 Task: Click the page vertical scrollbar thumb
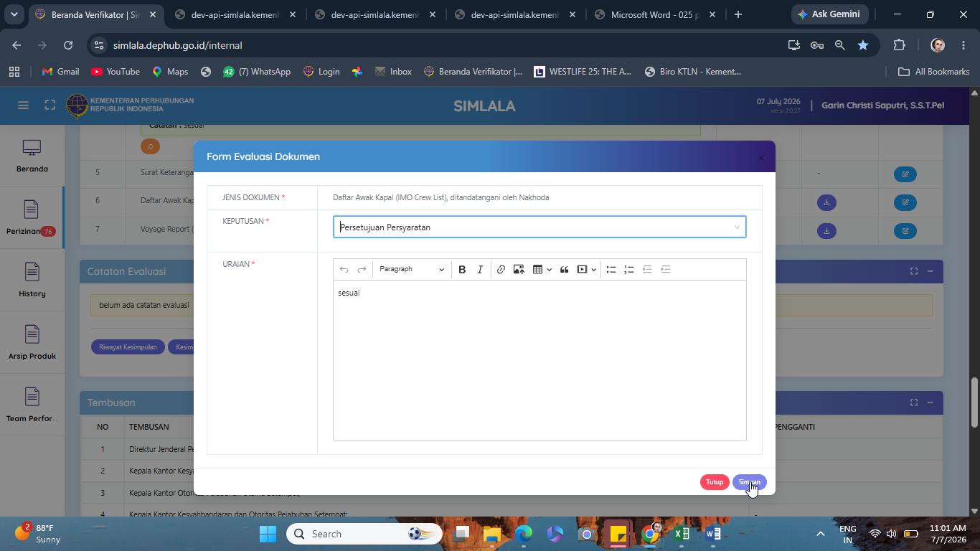coord(974,402)
